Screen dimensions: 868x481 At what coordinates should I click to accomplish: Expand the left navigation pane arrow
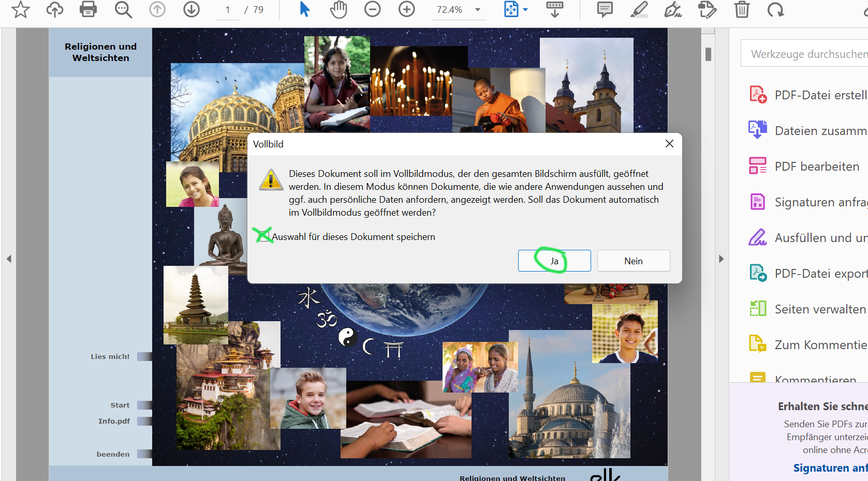click(9, 259)
